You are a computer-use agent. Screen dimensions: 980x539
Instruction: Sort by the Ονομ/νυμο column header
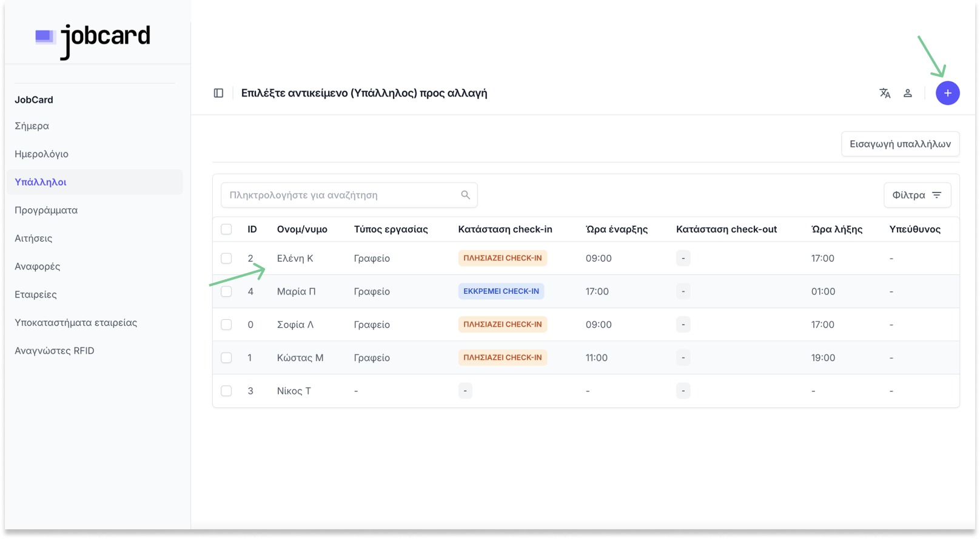[x=302, y=229]
